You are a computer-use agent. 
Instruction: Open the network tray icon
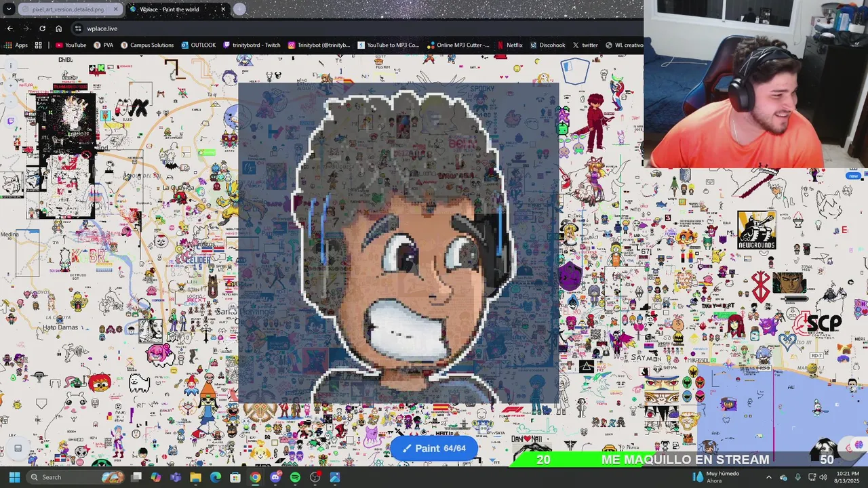(x=812, y=477)
